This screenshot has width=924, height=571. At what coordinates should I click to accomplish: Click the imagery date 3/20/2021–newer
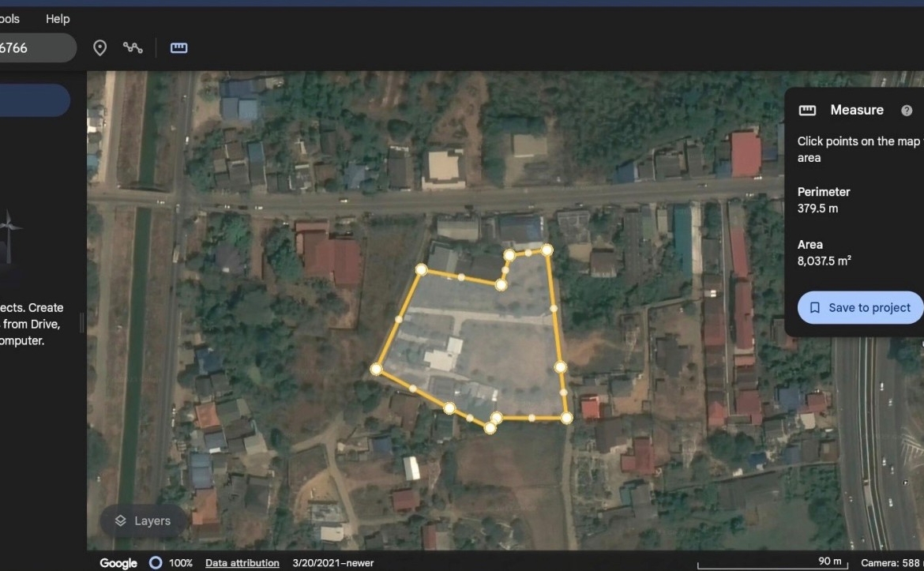[x=333, y=563]
